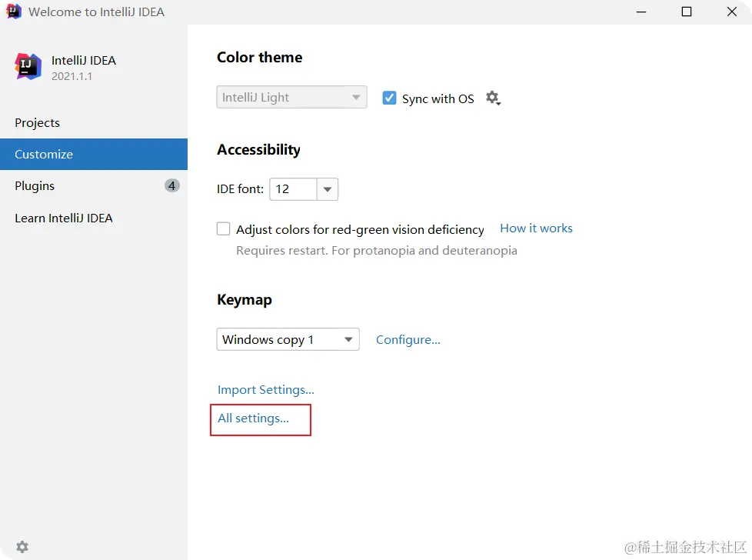This screenshot has width=752, height=560.
Task: Minimize the Welcome to IntelliJ IDEA window
Action: pyautogui.click(x=641, y=12)
